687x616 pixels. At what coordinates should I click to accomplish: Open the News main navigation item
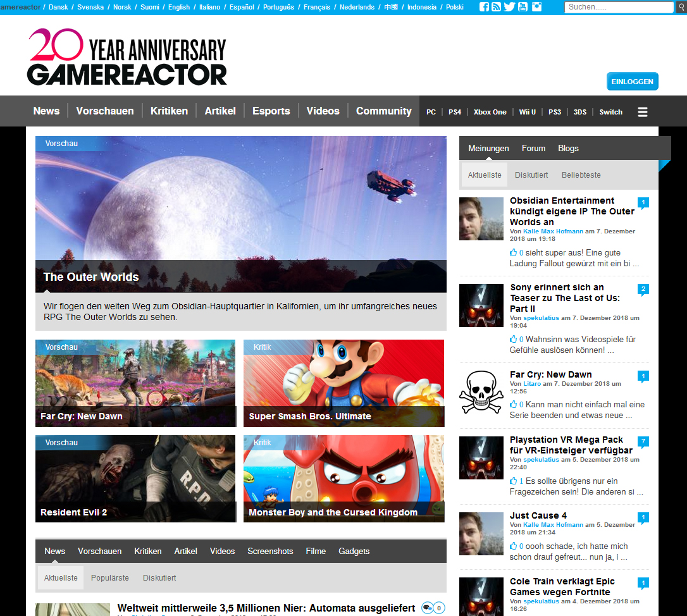46,111
